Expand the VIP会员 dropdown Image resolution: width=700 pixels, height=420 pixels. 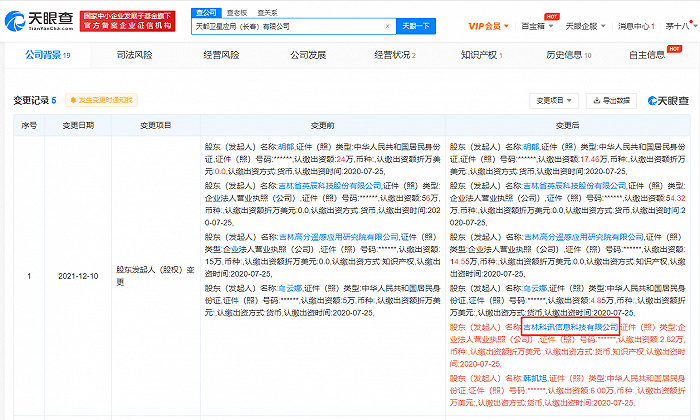(x=488, y=26)
